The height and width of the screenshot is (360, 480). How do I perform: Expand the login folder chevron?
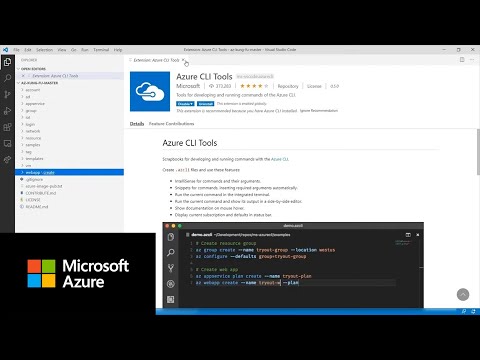22,124
